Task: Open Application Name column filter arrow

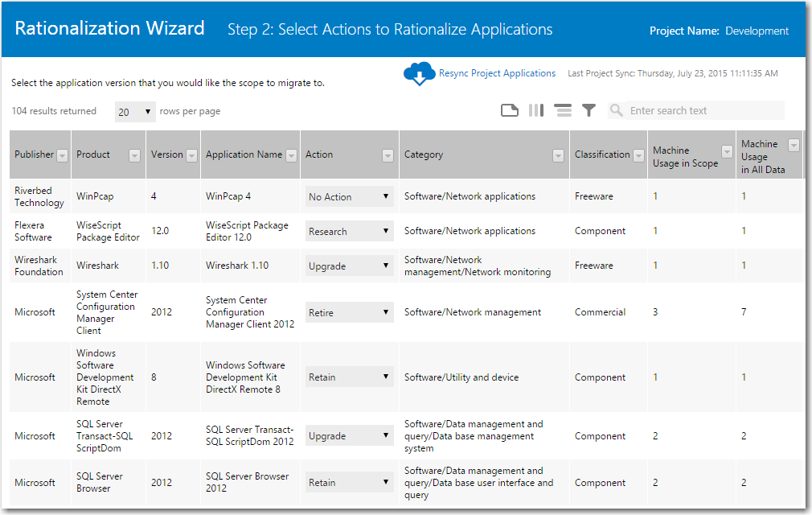Action: tap(292, 155)
